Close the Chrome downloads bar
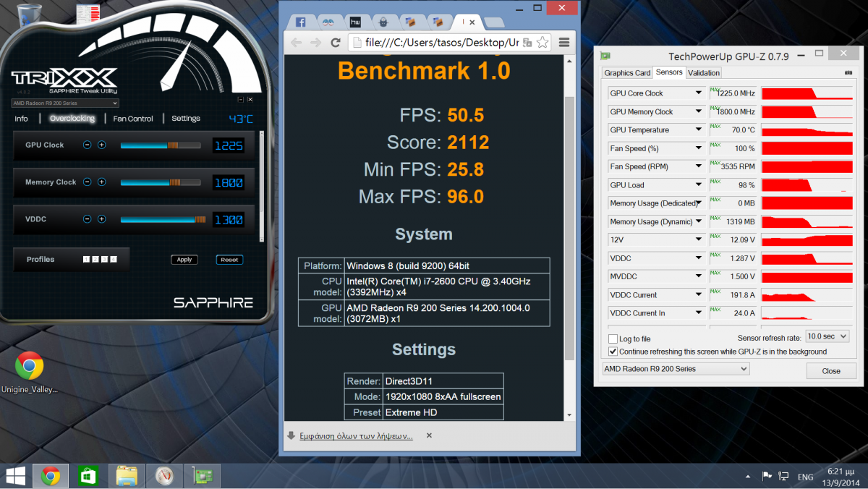This screenshot has height=489, width=868. [429, 435]
